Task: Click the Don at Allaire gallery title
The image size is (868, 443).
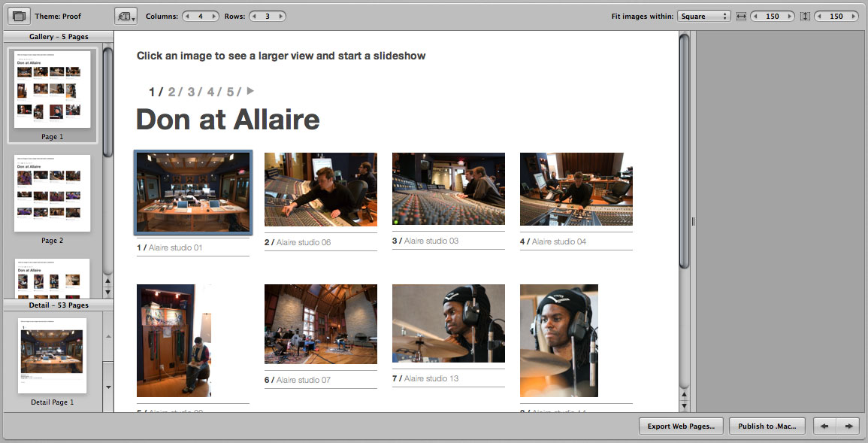Action: coord(228,119)
